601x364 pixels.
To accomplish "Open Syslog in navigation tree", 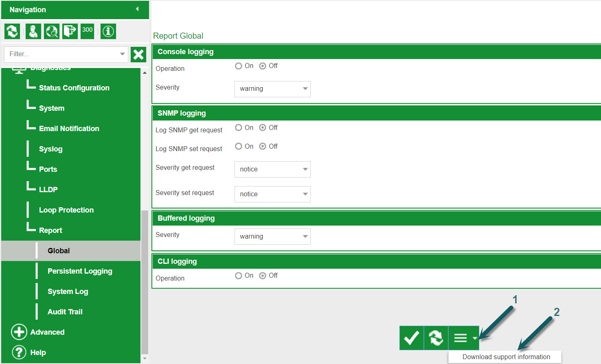I will pos(51,149).
